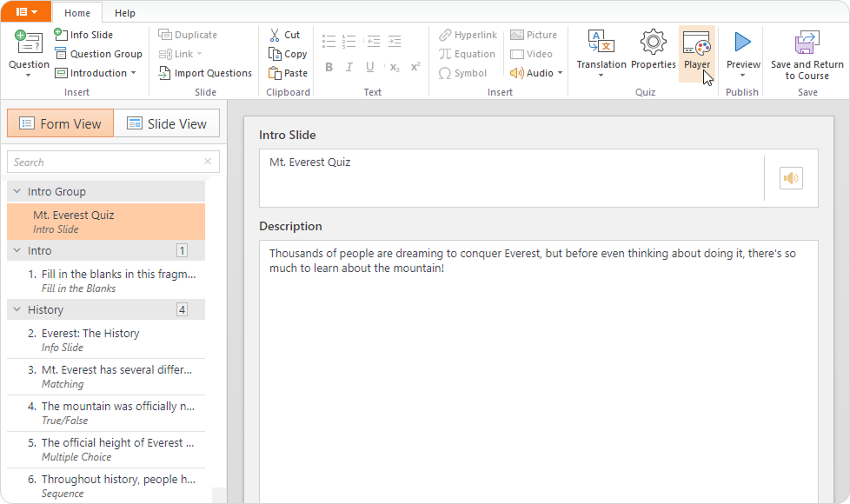The image size is (850, 504).
Task: Click the Import Questions icon
Action: [165, 73]
